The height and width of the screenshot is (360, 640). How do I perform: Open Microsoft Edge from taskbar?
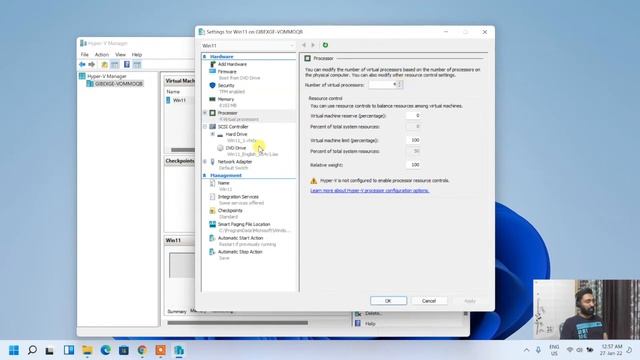click(x=106, y=350)
